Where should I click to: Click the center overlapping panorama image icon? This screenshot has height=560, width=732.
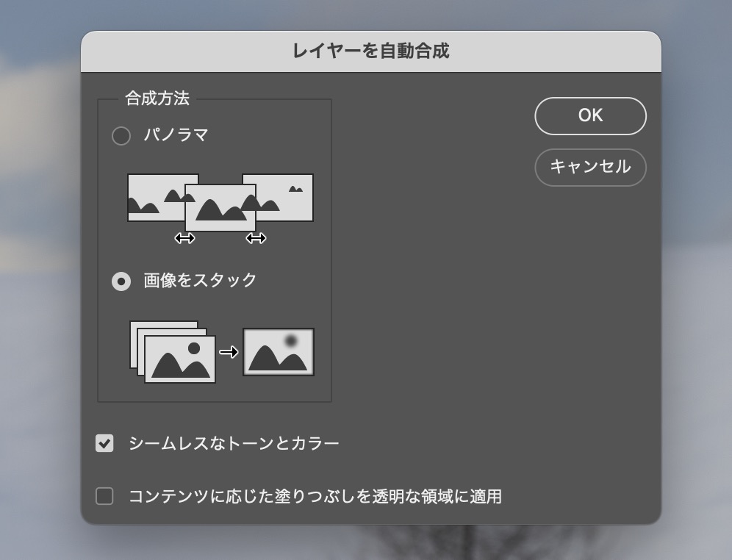[220, 207]
